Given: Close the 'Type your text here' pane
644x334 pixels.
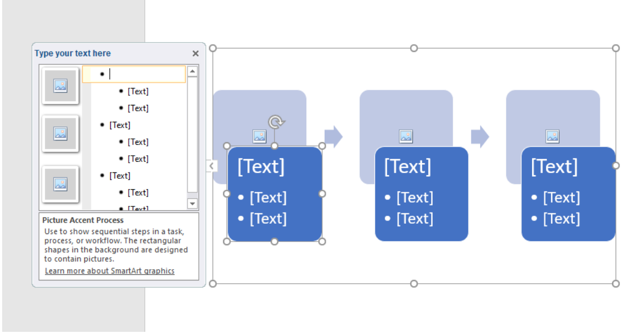Looking at the screenshot, I should [x=196, y=54].
